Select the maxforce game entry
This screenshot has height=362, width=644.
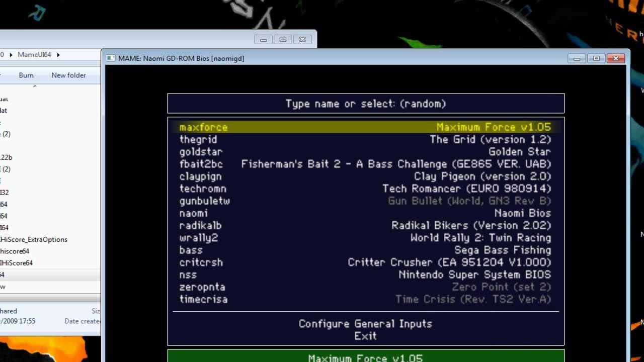point(365,127)
